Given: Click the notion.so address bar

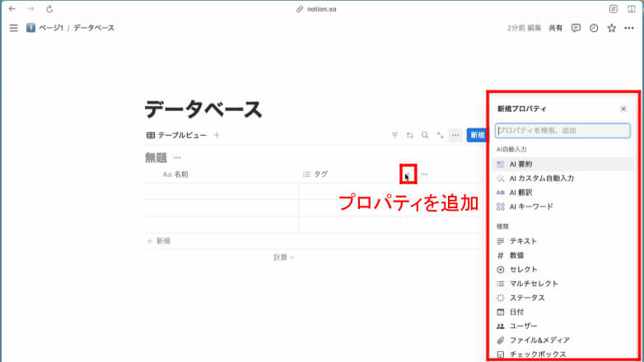Looking at the screenshot, I should pyautogui.click(x=317, y=9).
